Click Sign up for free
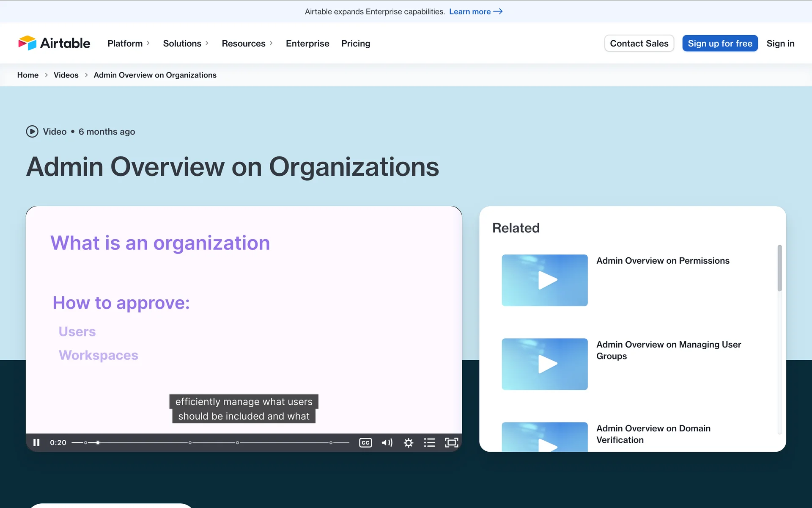Viewport: 812px width, 508px height. (x=720, y=43)
